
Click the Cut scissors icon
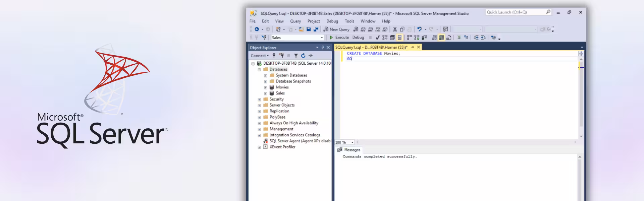(x=395, y=29)
